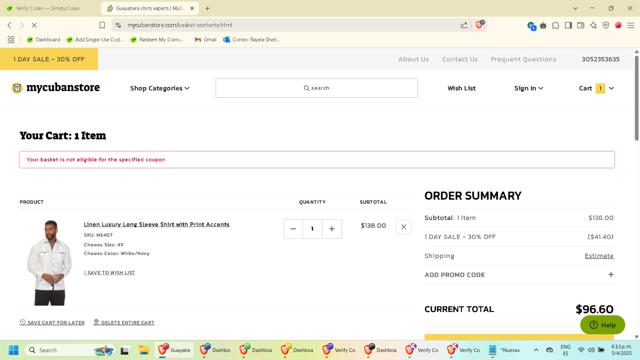The image size is (640, 360).
Task: Open the Windows Start menu
Action: (13, 350)
